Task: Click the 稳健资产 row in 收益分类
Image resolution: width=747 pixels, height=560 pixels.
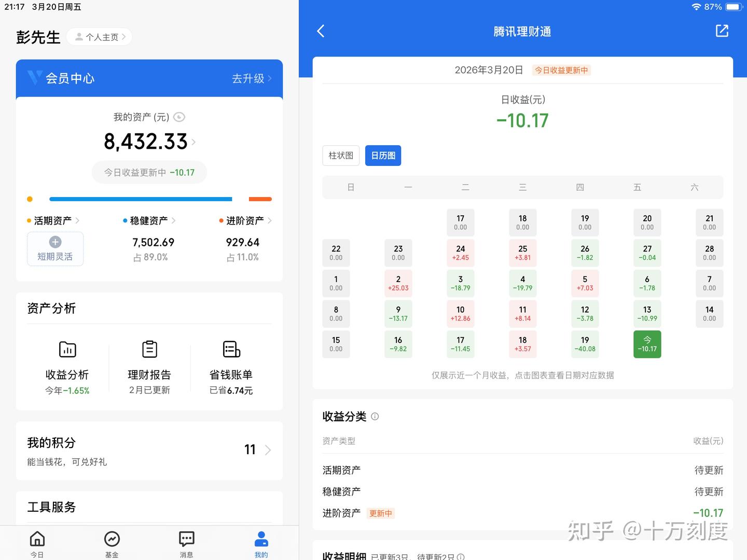Action: [523, 492]
